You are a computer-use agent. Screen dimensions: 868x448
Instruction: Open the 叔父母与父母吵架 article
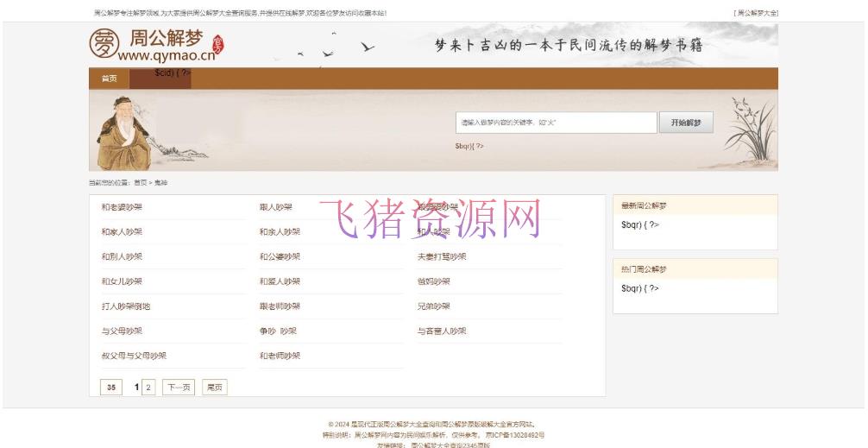[x=134, y=357]
